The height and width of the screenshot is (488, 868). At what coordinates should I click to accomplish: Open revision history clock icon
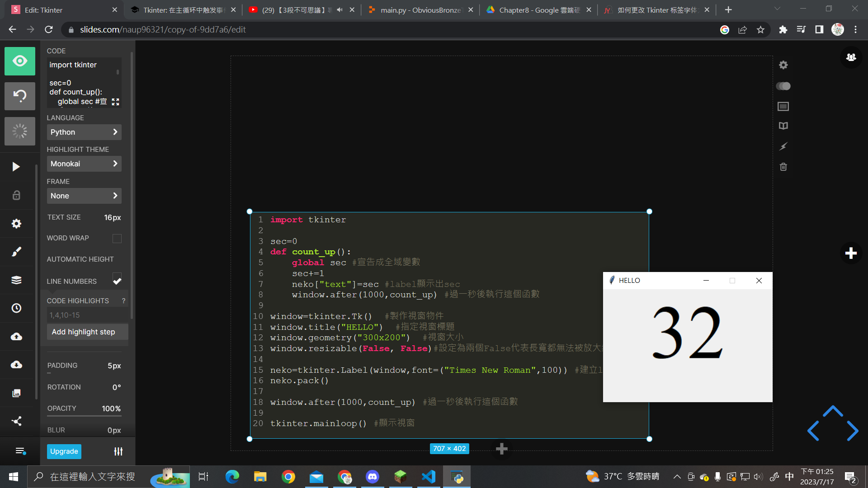click(16, 308)
